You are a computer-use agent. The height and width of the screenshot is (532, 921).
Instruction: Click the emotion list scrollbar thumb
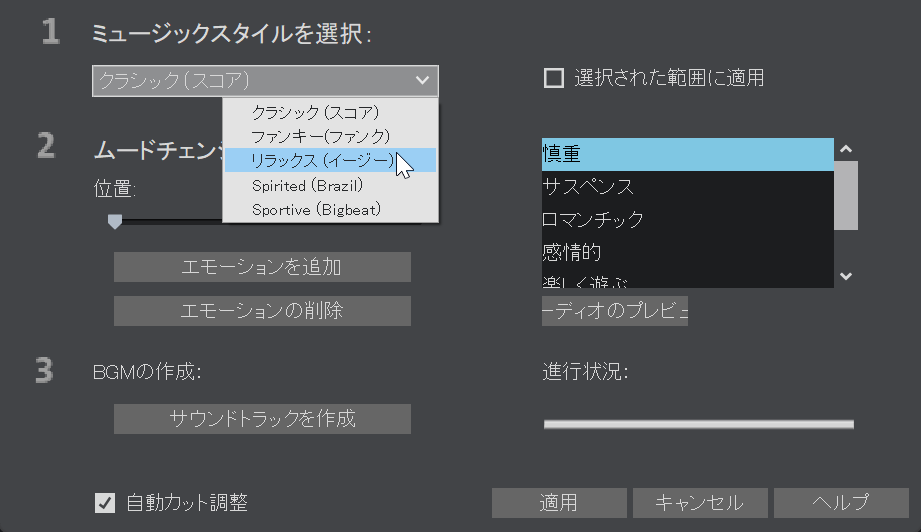pos(846,196)
